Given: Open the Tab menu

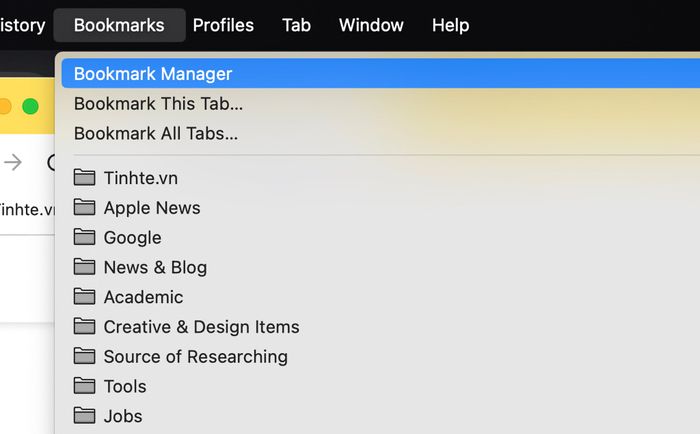Looking at the screenshot, I should 296,25.
